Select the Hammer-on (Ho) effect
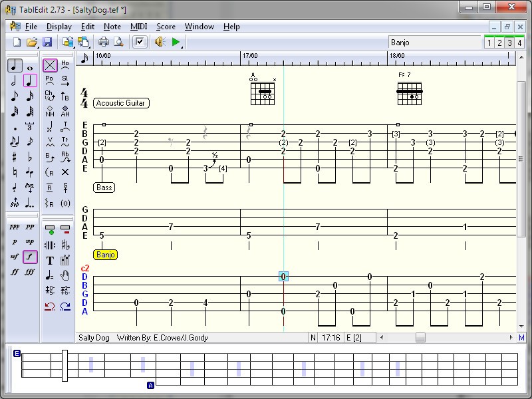Image resolution: width=532 pixels, height=399 pixels. 65,65
